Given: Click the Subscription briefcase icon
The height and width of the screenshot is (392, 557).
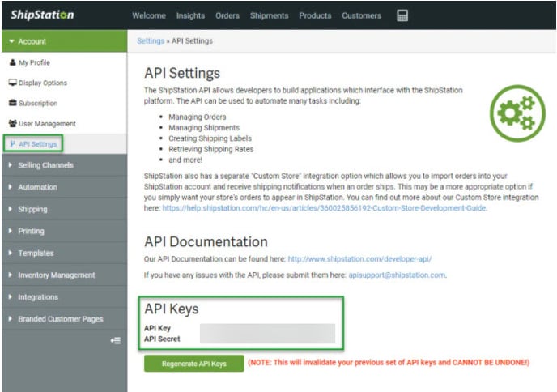Looking at the screenshot, I should 13,103.
